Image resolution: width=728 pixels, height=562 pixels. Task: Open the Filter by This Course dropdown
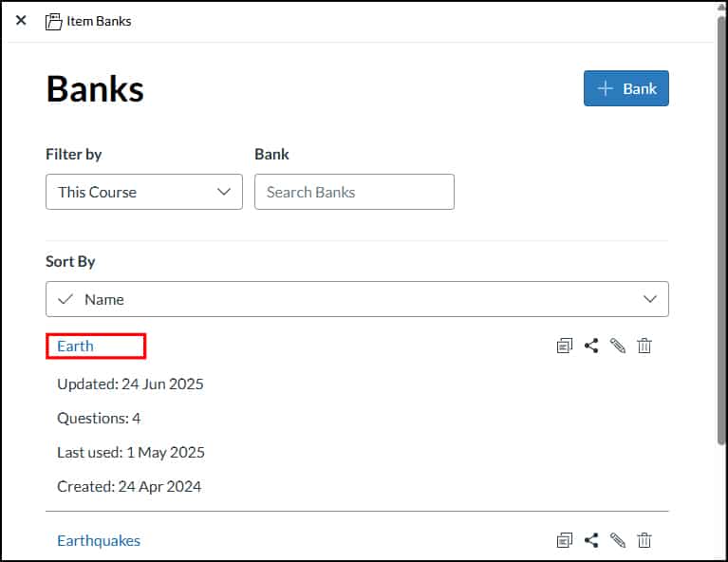point(143,192)
